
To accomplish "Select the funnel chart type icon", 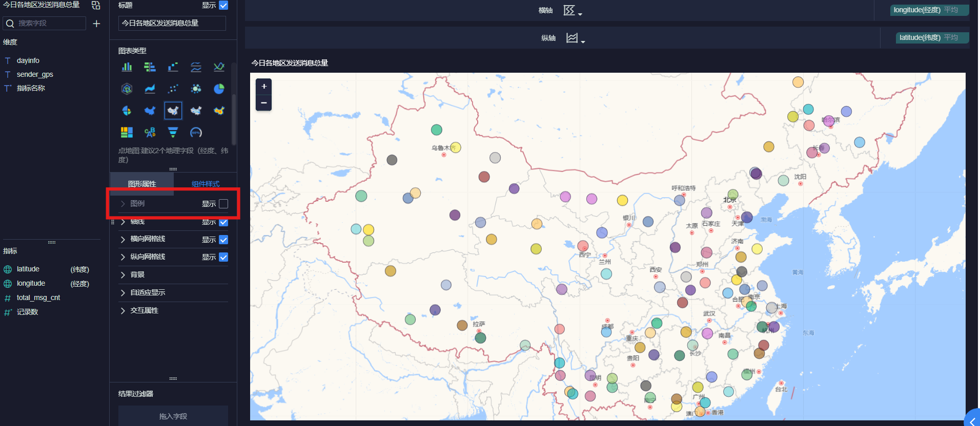I will coord(173,133).
